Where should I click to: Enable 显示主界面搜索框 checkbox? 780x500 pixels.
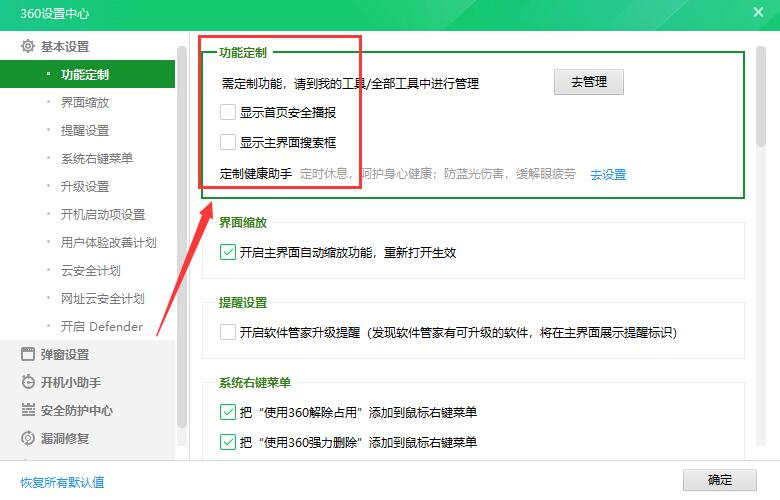(228, 142)
